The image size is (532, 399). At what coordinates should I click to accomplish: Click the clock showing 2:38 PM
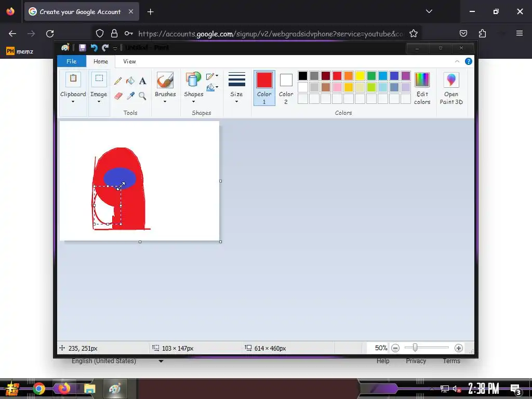(x=484, y=389)
